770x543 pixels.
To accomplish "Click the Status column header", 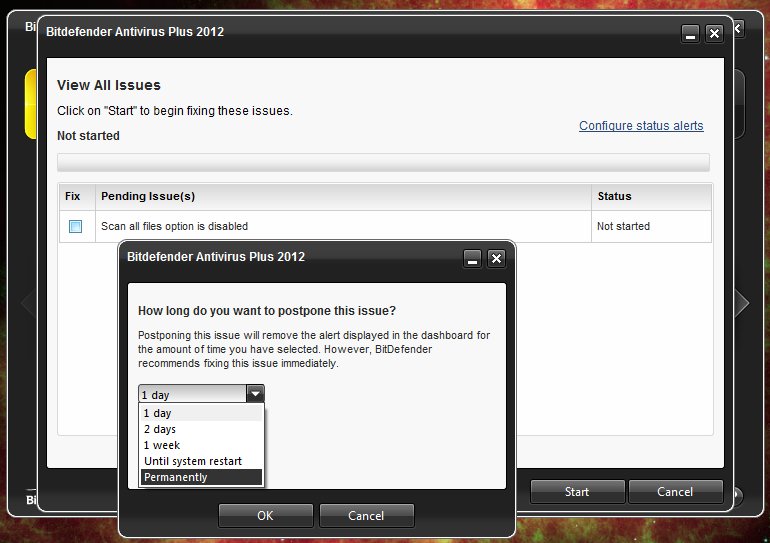I will (x=651, y=196).
